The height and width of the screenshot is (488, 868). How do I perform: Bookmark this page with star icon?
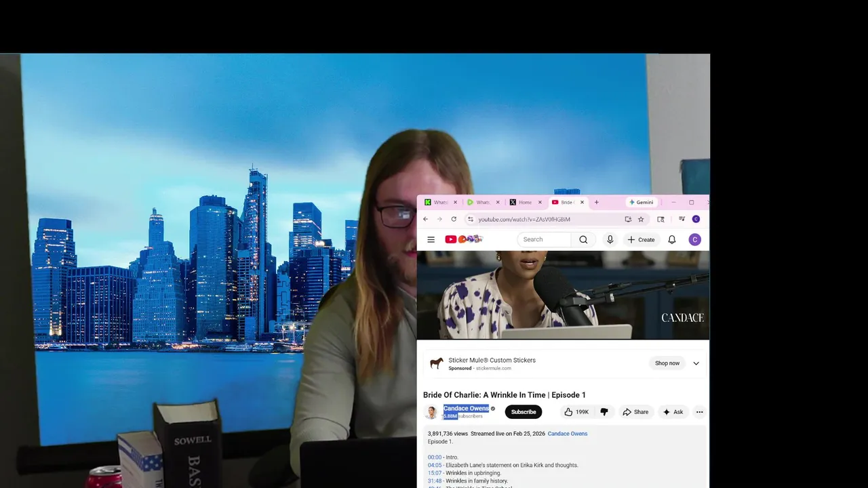(641, 219)
